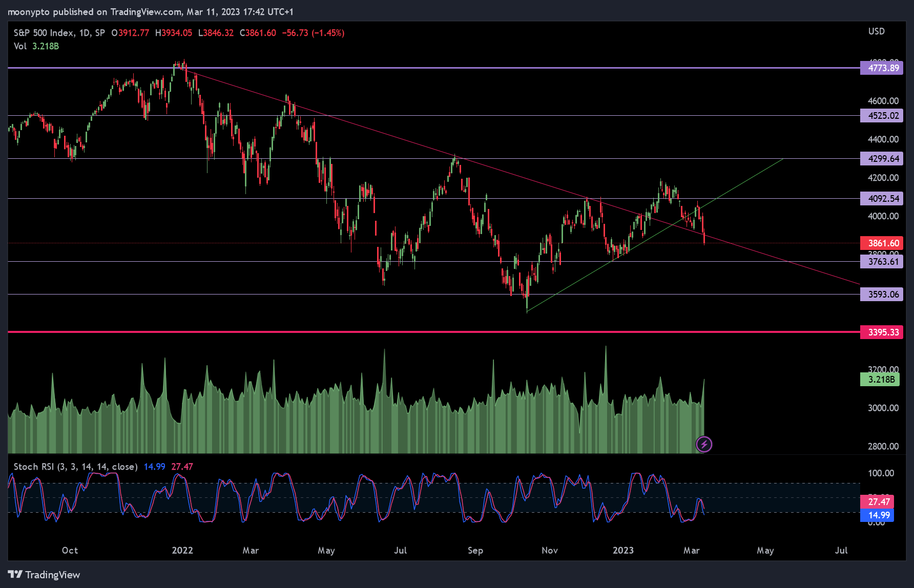Click the 4200.00 price axis value
The height and width of the screenshot is (588, 914).
tap(883, 178)
